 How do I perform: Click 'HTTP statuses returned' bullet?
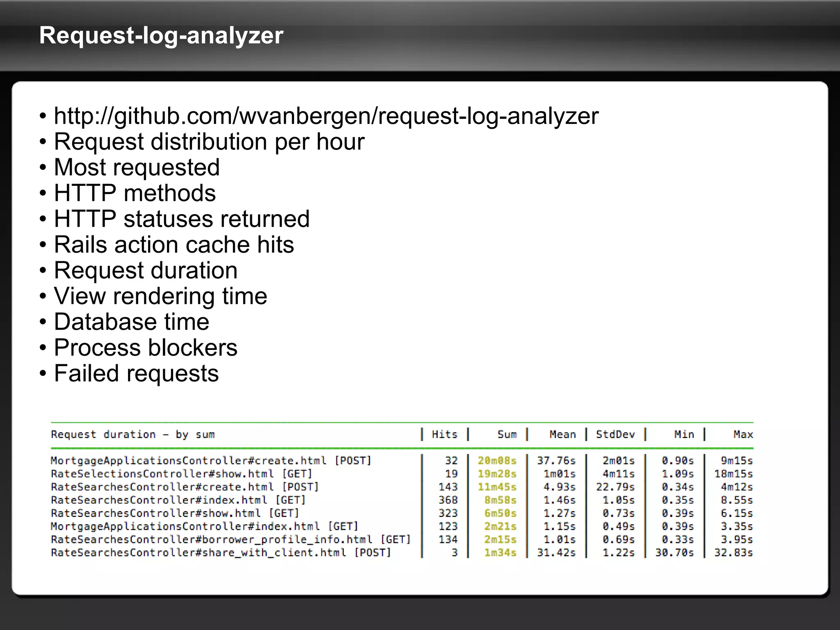[x=182, y=219]
